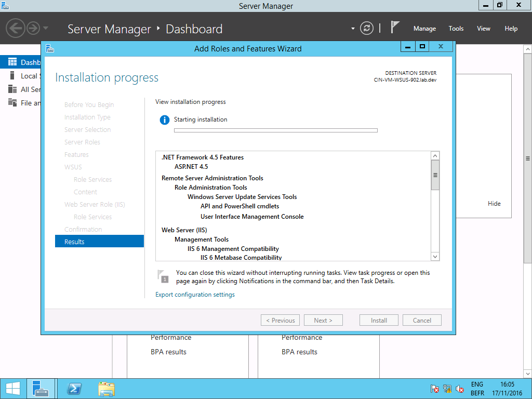Select the Server Roles step
This screenshot has width=532, height=399.
[x=82, y=142]
